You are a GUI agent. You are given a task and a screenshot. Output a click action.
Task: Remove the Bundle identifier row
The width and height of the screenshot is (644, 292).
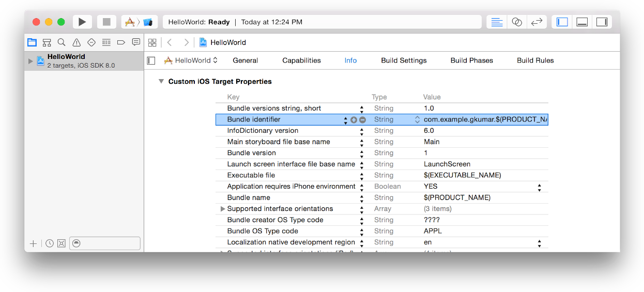[362, 119]
